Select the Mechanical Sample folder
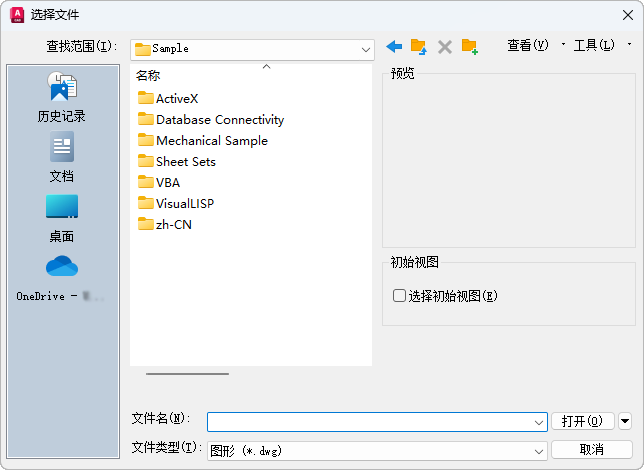Image resolution: width=644 pixels, height=470 pixels. [x=211, y=141]
